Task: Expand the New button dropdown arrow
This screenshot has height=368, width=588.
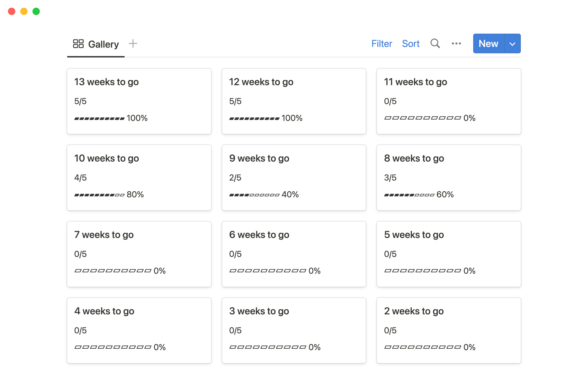Action: [512, 44]
